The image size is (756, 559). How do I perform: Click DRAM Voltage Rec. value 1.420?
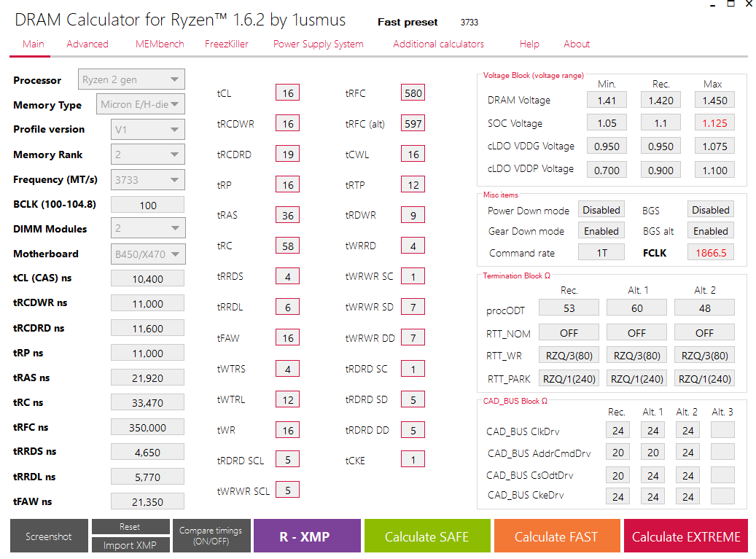tap(661, 101)
